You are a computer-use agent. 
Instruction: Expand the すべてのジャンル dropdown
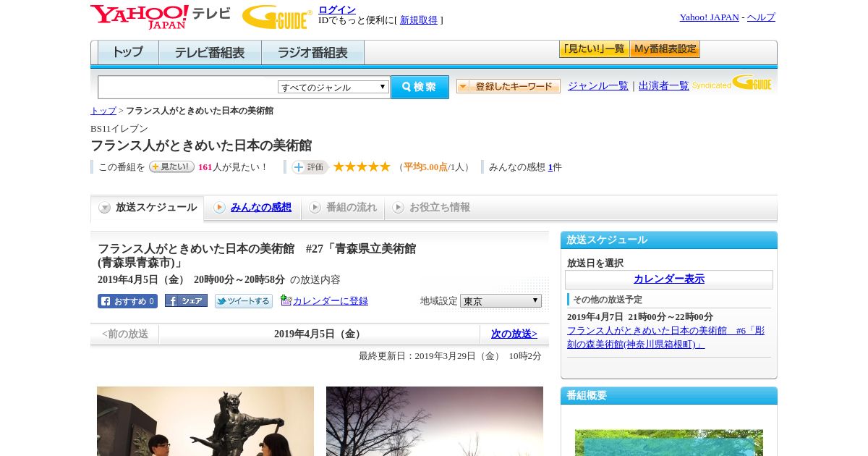click(333, 87)
